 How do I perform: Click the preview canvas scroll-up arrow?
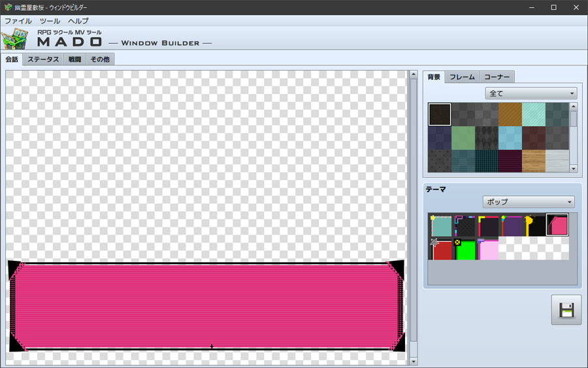414,75
